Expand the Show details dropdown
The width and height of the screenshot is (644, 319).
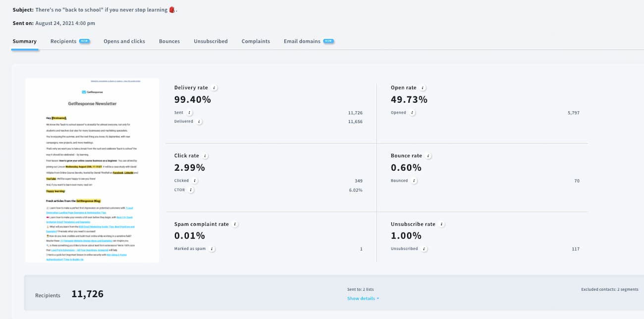point(363,299)
